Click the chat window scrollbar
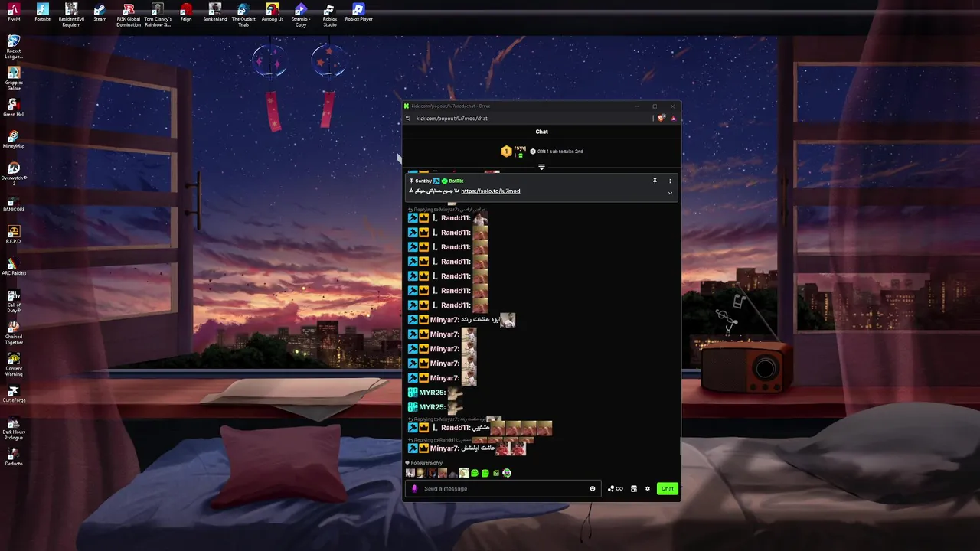Screen dimensions: 980x551 pos(680,446)
